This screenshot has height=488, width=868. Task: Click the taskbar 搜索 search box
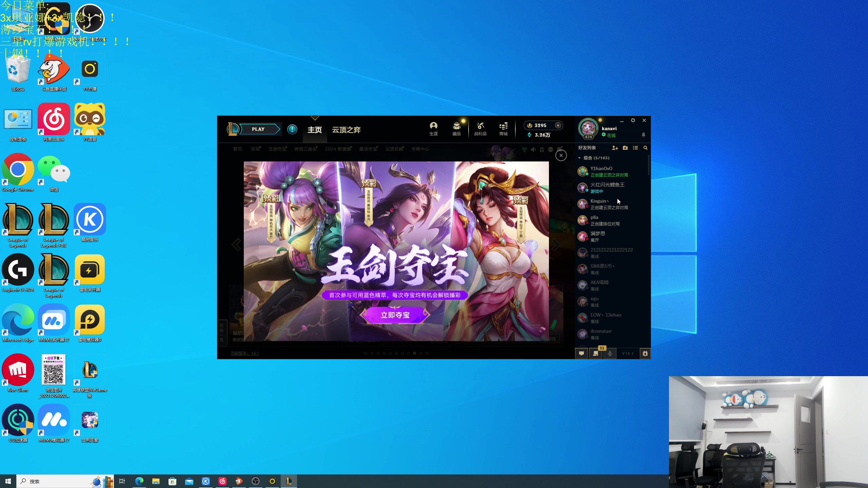click(65, 481)
